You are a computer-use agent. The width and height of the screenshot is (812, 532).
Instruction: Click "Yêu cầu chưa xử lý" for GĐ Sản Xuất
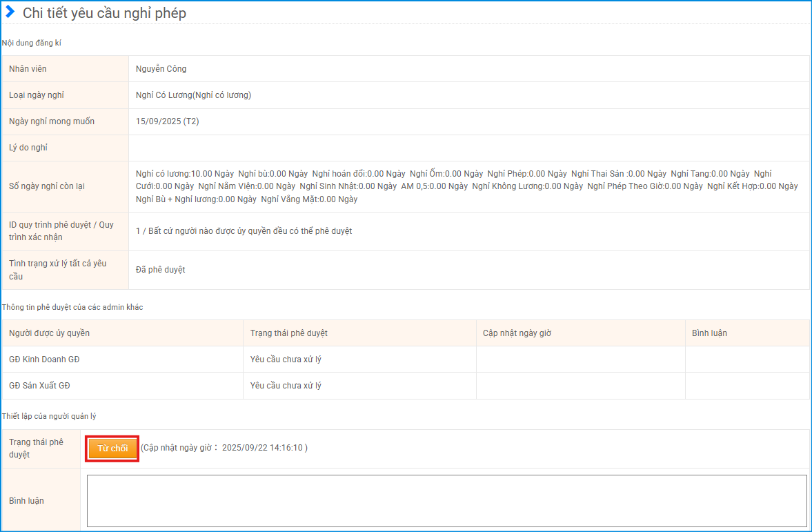point(286,386)
